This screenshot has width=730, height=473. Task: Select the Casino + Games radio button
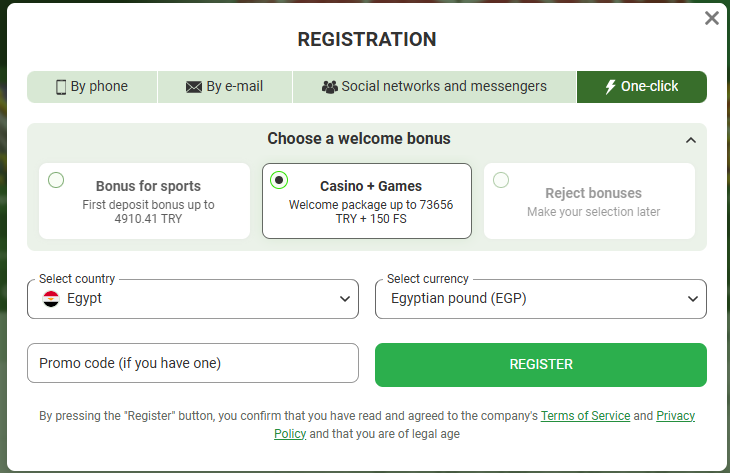pos(279,180)
